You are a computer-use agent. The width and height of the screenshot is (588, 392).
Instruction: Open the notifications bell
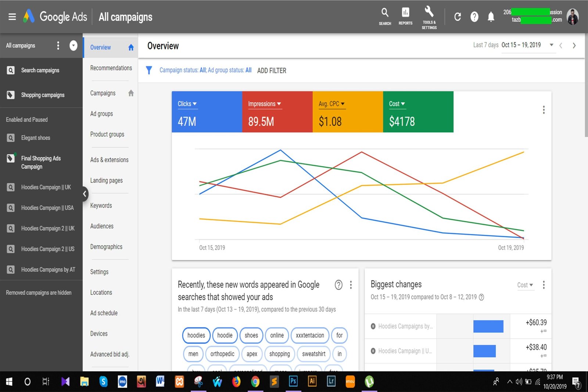coord(491,17)
